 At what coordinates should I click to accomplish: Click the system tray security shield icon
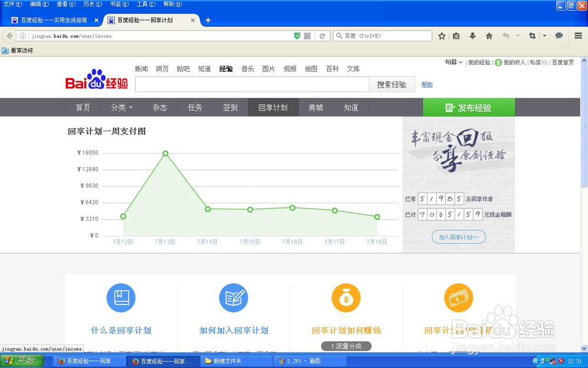(561, 362)
